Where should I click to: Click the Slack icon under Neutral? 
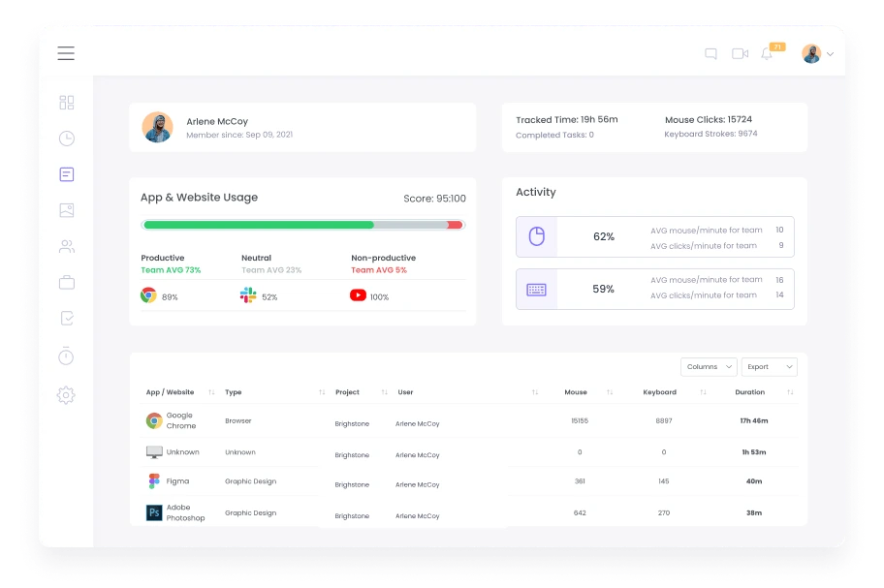pos(248,295)
